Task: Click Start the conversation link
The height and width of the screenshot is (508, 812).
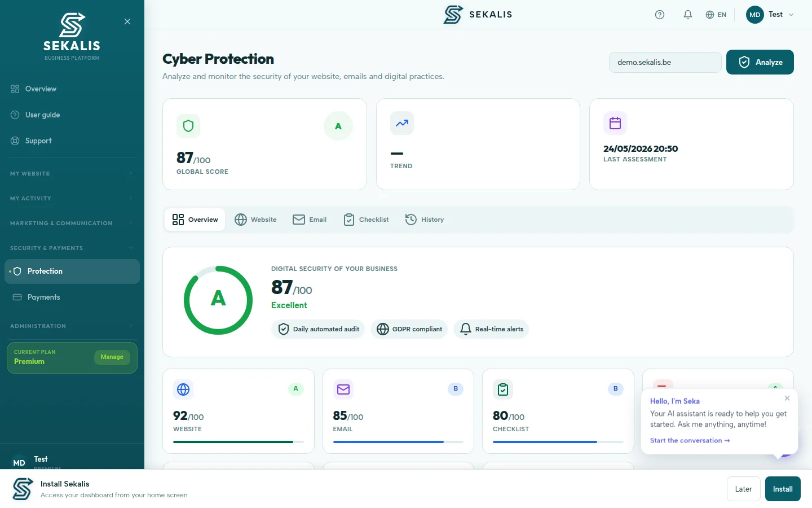Action: point(690,441)
